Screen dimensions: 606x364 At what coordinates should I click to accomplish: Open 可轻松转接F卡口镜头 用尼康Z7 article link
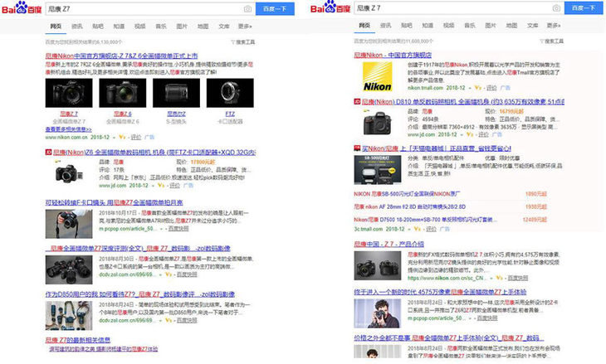pos(114,202)
